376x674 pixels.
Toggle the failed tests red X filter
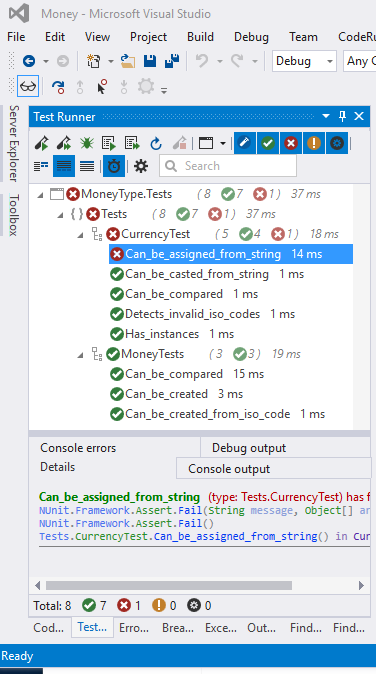point(291,143)
